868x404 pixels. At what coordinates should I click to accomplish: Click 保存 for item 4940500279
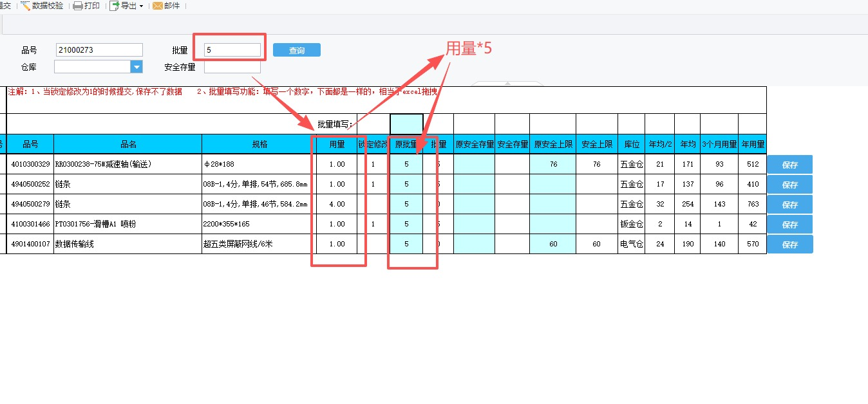pyautogui.click(x=789, y=205)
